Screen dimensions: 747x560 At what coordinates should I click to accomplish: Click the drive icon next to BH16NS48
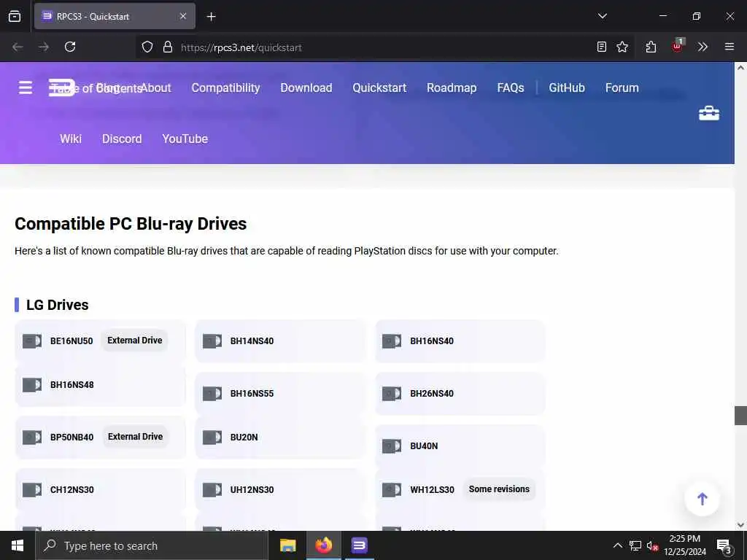coord(32,385)
